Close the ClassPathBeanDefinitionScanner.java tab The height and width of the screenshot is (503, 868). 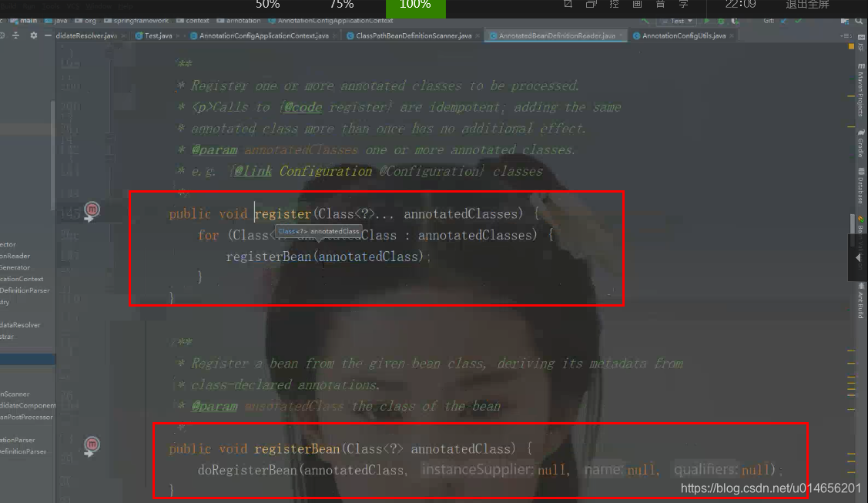(x=478, y=36)
